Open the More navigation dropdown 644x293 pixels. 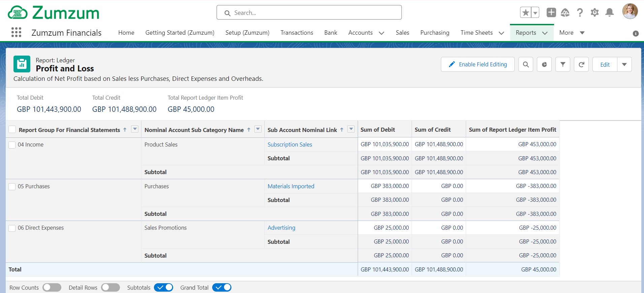point(572,33)
